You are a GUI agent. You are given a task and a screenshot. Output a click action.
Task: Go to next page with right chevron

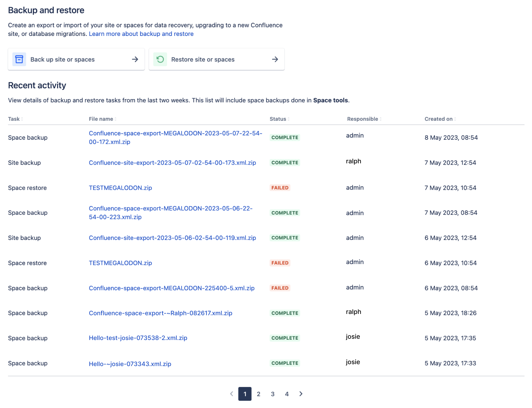[x=301, y=394]
